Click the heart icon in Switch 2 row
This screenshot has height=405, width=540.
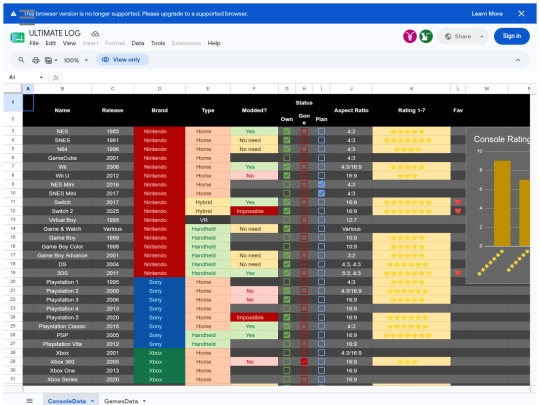pos(458,211)
